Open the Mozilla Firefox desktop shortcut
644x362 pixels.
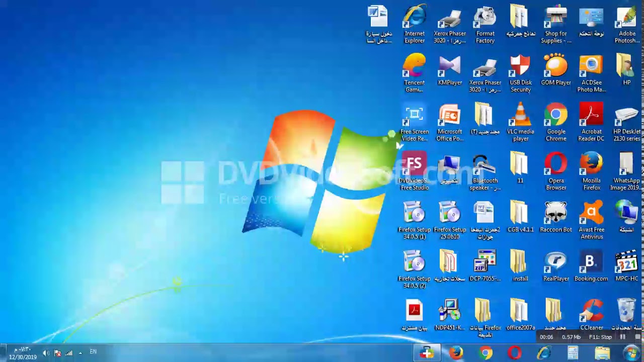tap(591, 171)
